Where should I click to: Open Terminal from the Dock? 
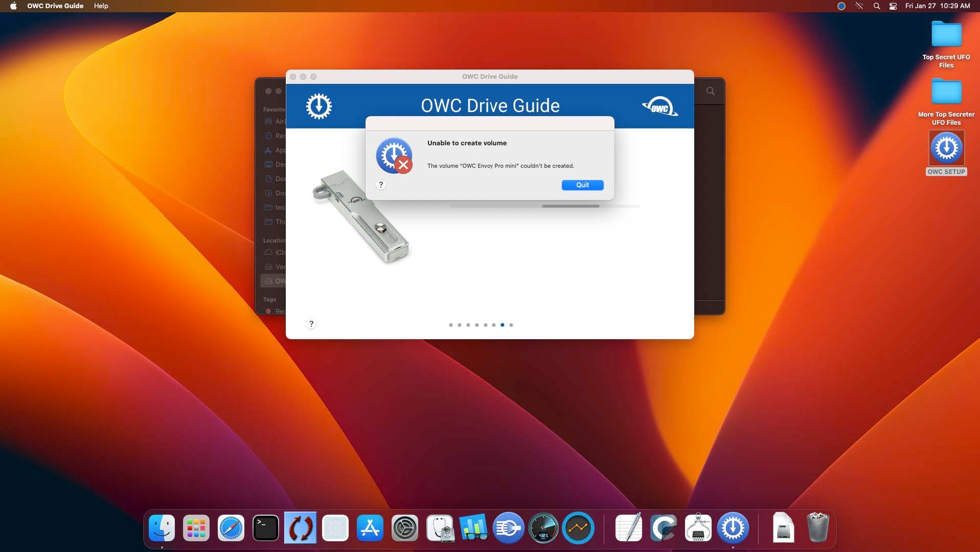266,528
